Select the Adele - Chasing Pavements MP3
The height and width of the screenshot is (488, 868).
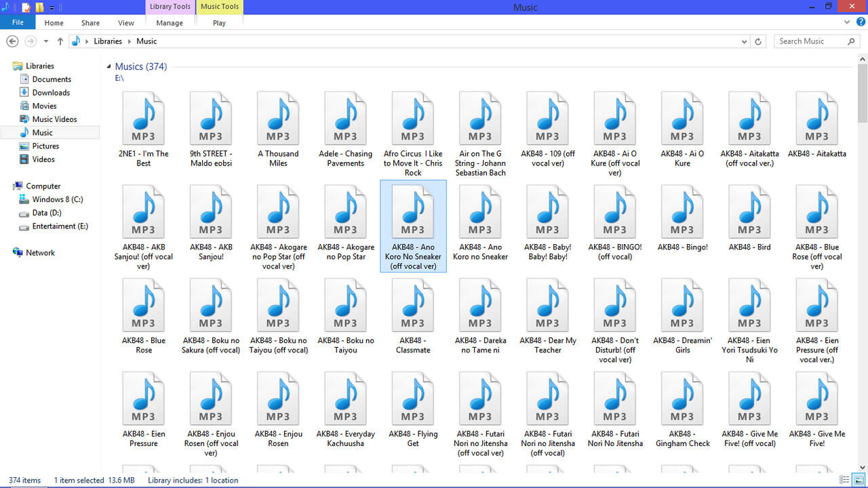click(x=345, y=129)
